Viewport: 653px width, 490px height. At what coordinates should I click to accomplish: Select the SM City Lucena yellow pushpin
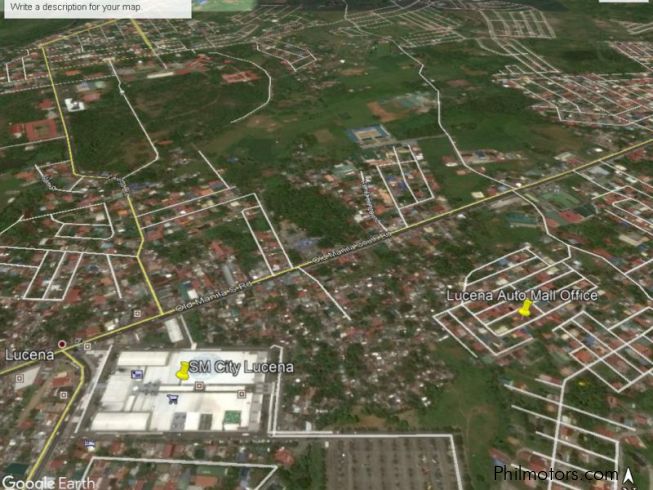[x=183, y=371]
